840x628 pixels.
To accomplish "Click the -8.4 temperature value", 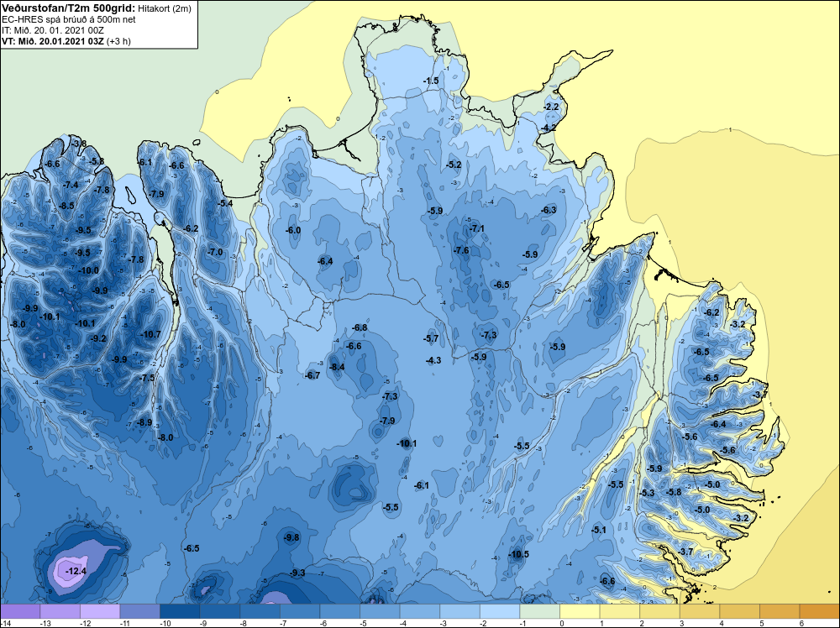I will click(337, 367).
